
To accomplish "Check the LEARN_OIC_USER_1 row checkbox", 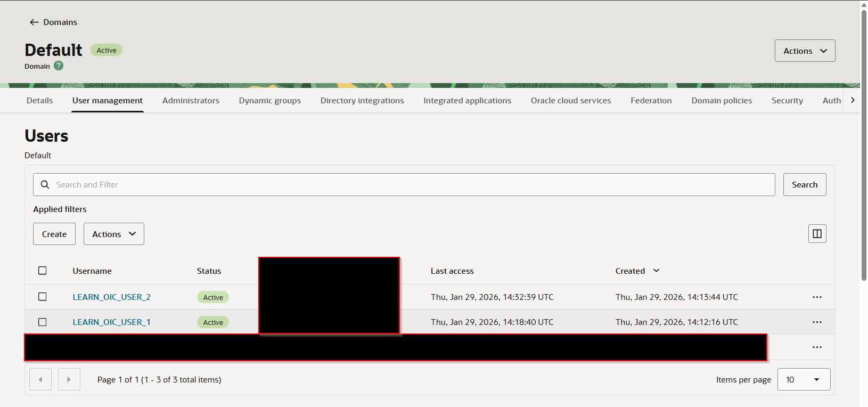I will click(43, 322).
